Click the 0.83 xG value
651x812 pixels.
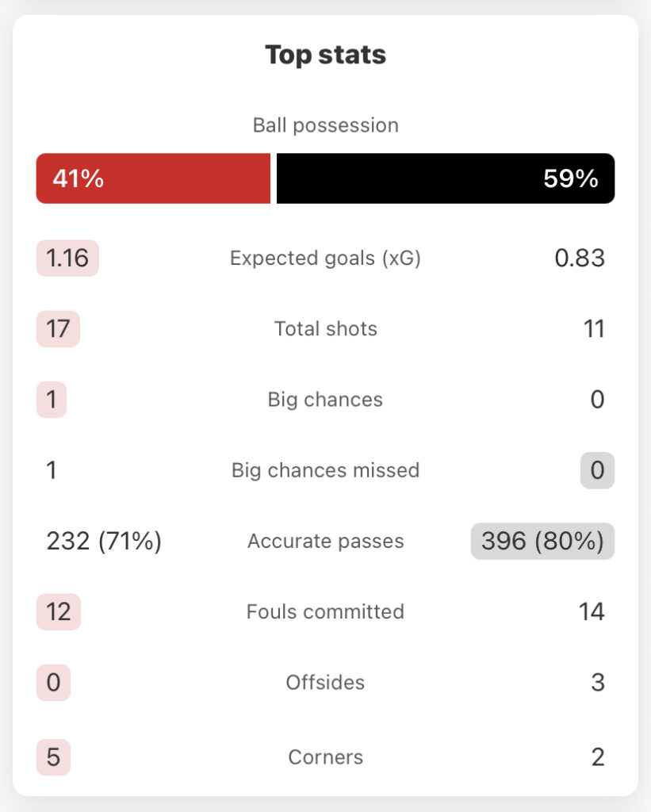pyautogui.click(x=580, y=258)
